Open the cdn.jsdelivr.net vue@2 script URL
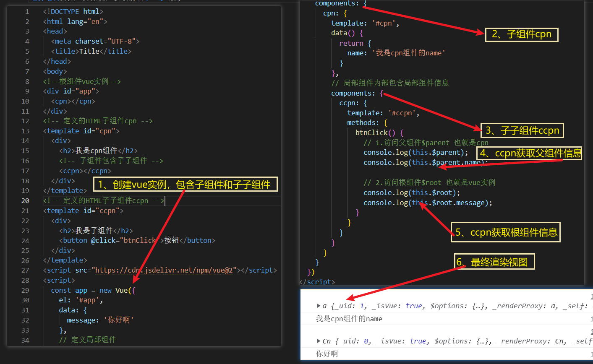Image resolution: width=593 pixels, height=364 pixels. click(x=164, y=270)
